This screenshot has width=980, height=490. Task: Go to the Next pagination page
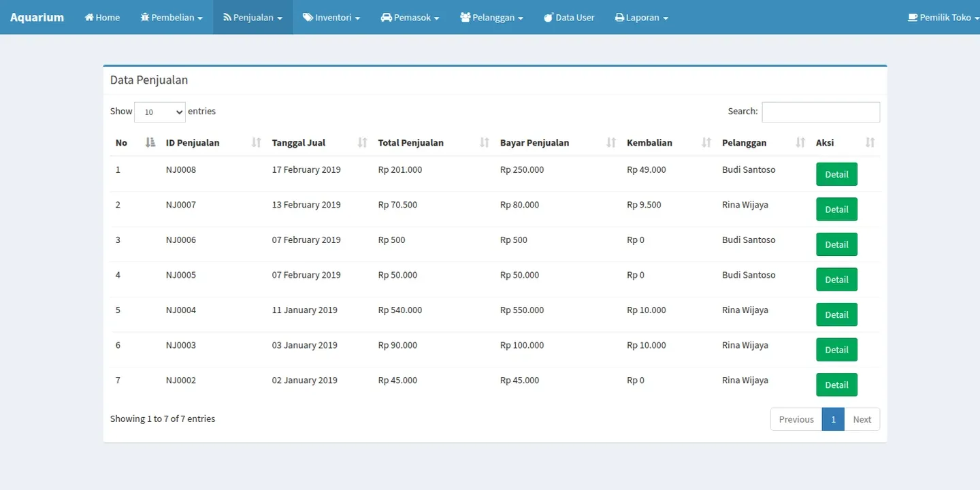pos(862,419)
